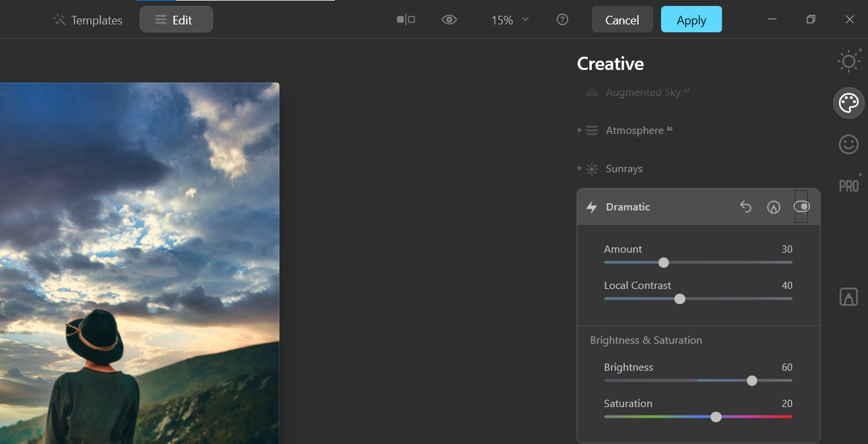Cancel the current edits
This screenshot has width=868, height=444.
tap(622, 19)
